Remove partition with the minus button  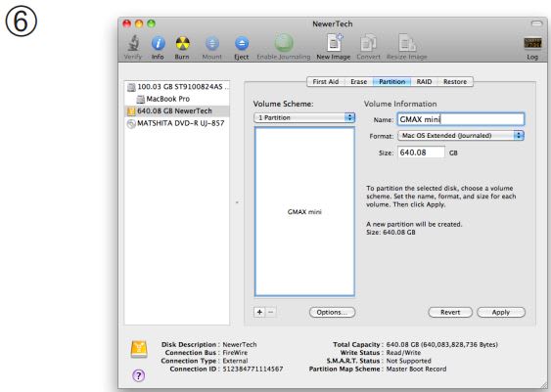pyautogui.click(x=270, y=312)
